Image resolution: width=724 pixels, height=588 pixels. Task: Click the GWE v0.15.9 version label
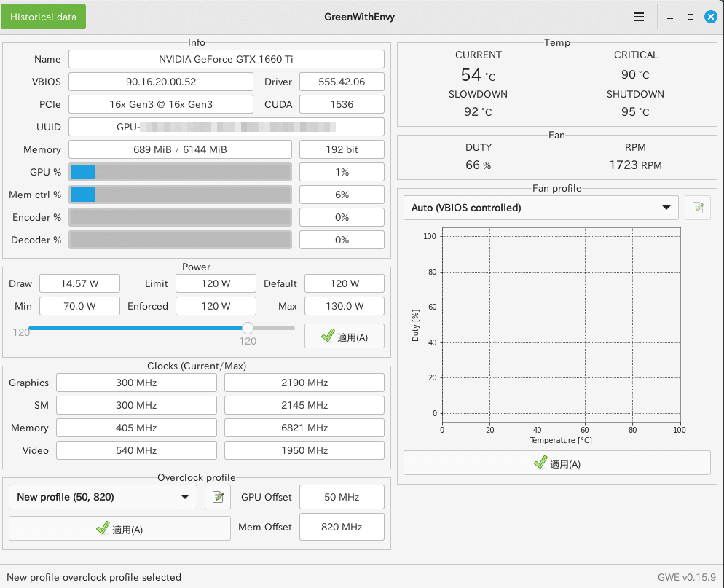click(687, 577)
